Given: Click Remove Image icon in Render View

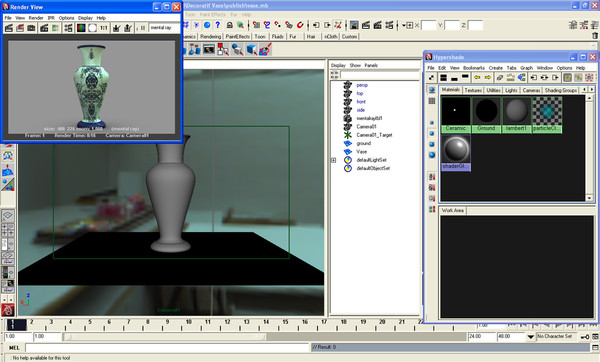Looking at the screenshot, I should coord(128,28).
